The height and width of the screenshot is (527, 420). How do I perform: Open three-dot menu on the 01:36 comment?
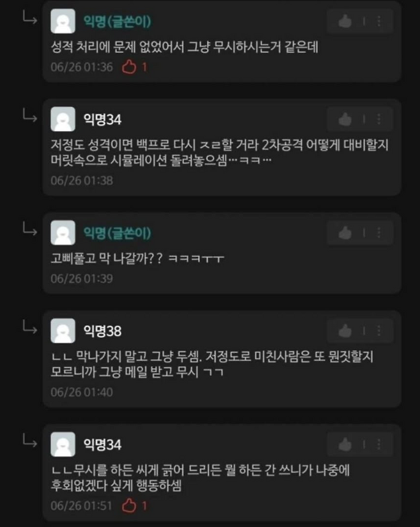[379, 22]
